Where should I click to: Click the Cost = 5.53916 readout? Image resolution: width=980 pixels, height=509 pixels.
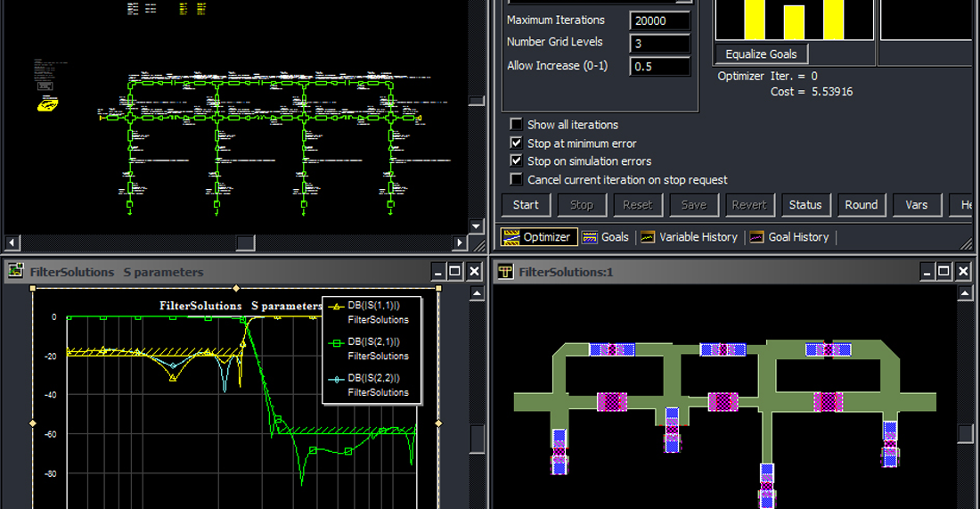click(812, 91)
